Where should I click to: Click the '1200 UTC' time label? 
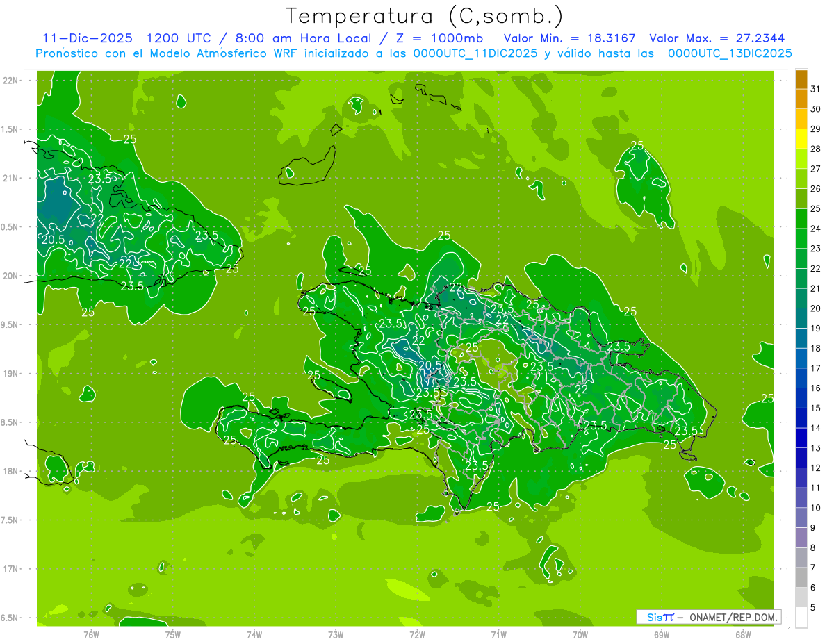point(179,39)
